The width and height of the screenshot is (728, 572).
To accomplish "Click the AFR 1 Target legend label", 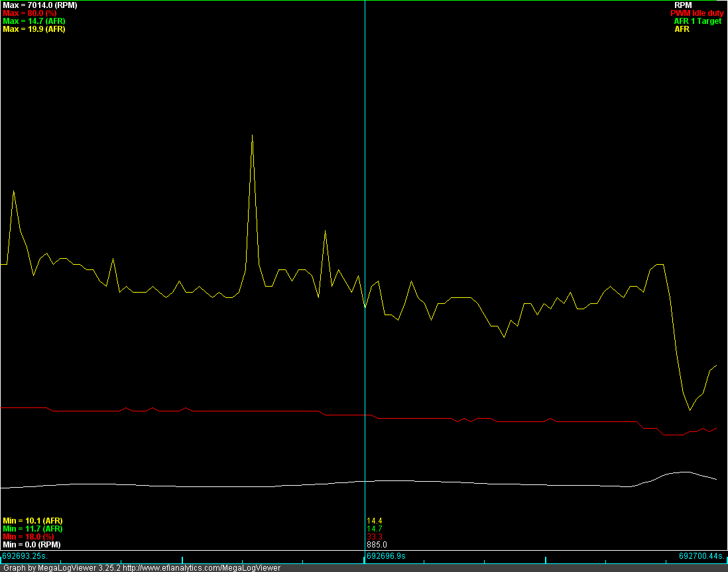I will tap(698, 21).
